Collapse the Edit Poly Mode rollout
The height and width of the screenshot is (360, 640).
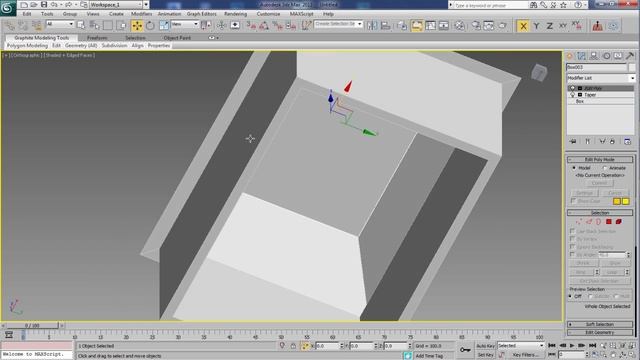[x=600, y=160]
